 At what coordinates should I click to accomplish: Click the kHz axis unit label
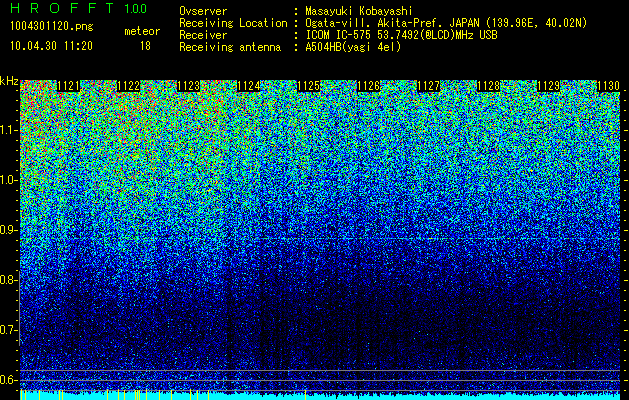point(9,81)
